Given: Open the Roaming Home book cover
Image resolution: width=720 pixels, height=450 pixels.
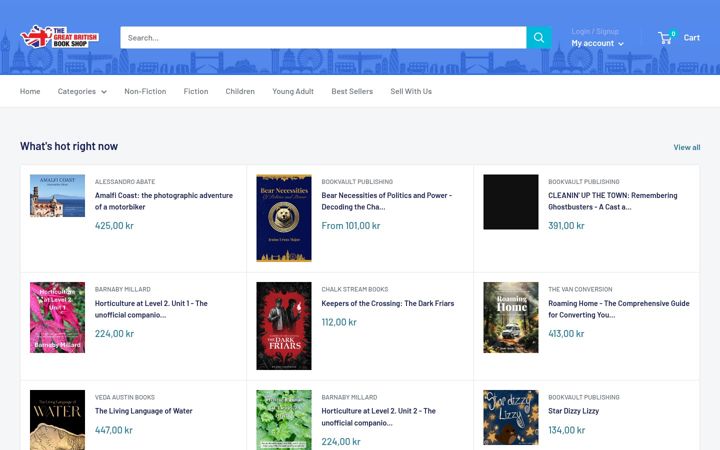Looking at the screenshot, I should [511, 317].
